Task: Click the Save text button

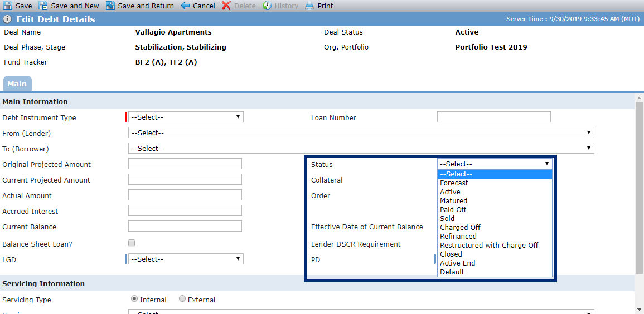Action: pos(24,6)
